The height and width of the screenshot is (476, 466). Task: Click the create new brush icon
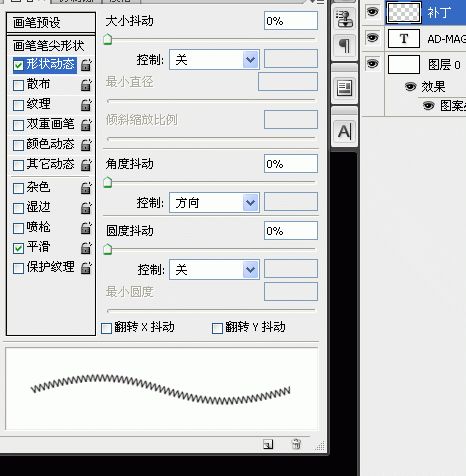tap(268, 444)
